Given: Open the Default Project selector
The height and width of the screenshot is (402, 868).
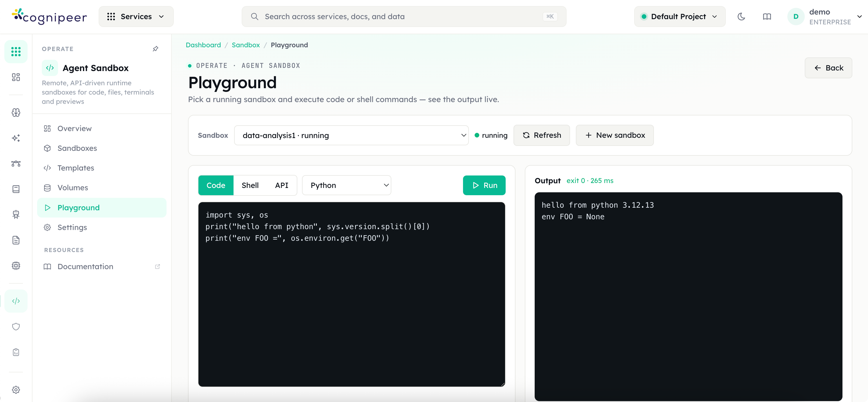Looking at the screenshot, I should pyautogui.click(x=679, y=17).
